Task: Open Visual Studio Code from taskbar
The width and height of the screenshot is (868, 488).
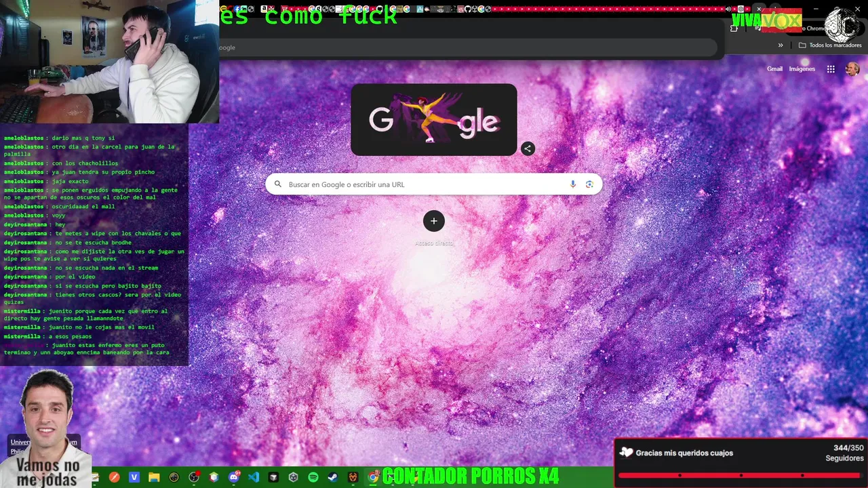Action: (x=254, y=477)
